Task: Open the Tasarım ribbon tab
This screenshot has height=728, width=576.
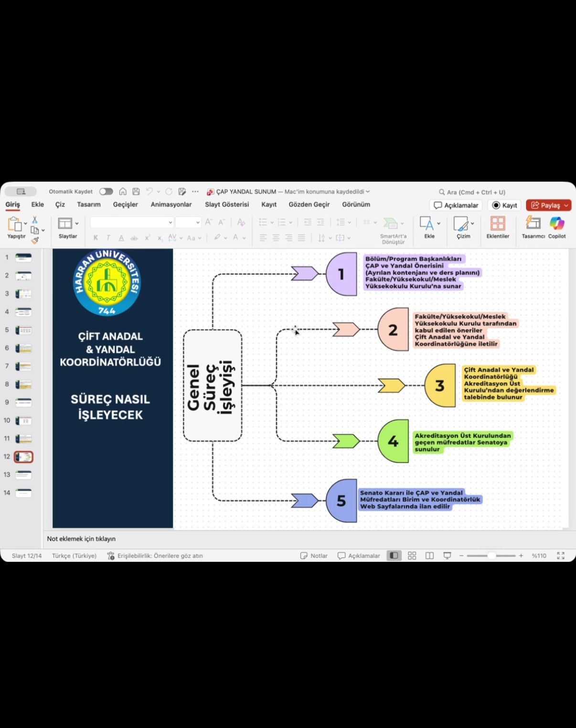Action: click(x=89, y=204)
